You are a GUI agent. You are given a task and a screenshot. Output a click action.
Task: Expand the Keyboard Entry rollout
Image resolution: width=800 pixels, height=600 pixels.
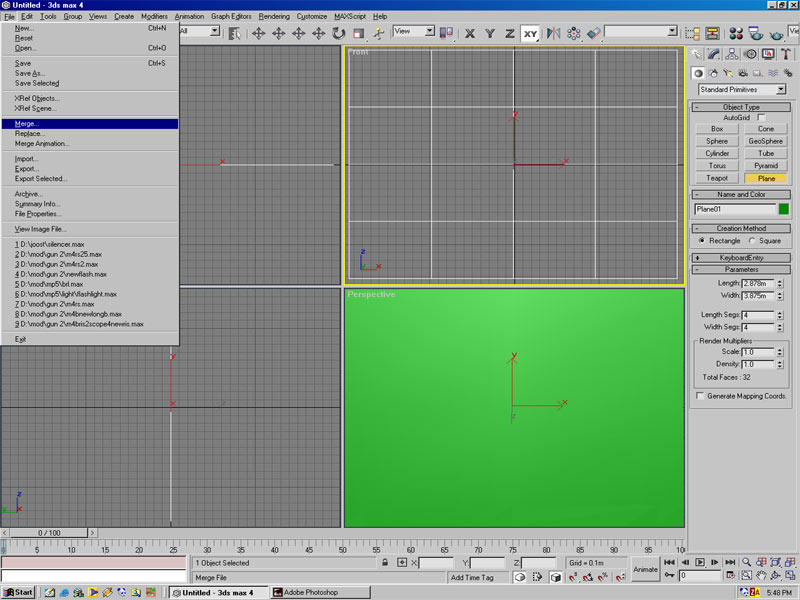pos(740,257)
